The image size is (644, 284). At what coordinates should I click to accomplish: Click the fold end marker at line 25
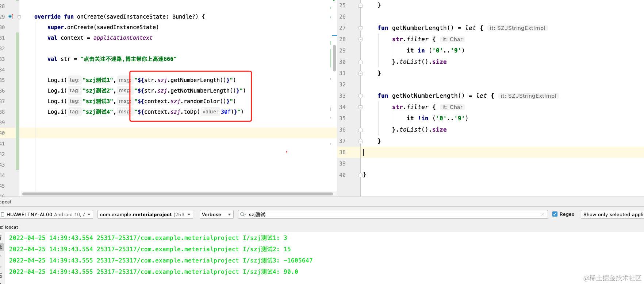(x=360, y=5)
